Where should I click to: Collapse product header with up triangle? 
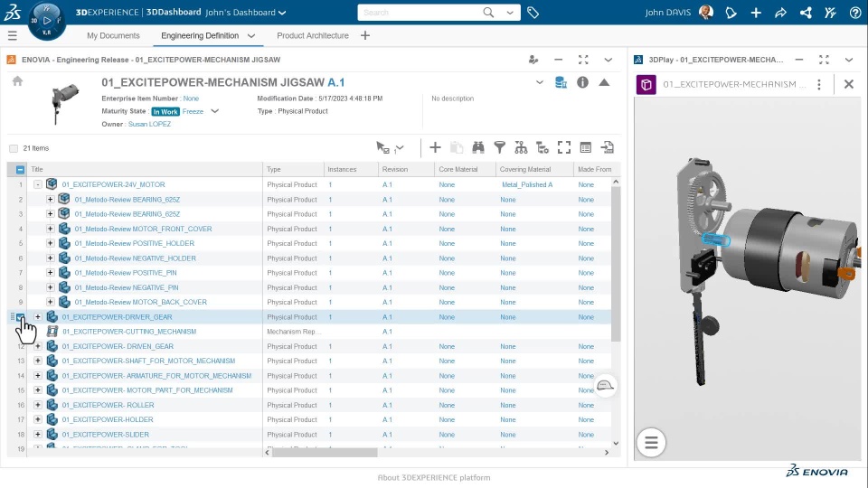click(x=604, y=82)
